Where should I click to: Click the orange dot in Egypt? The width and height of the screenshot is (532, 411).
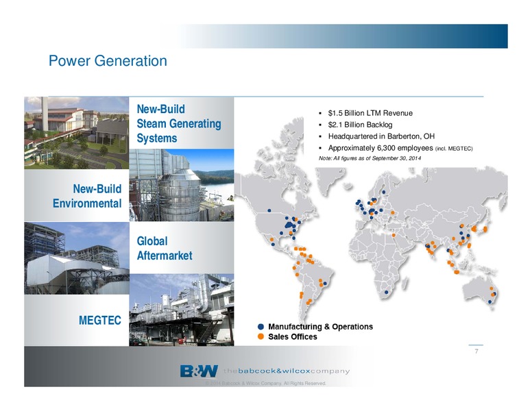394,235
